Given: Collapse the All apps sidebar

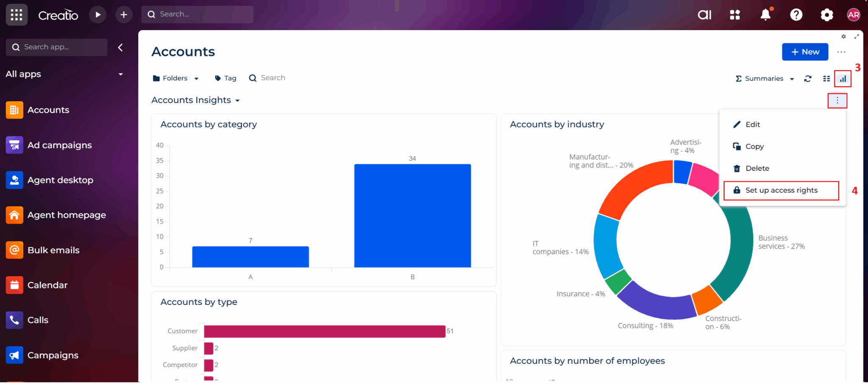Looking at the screenshot, I should (121, 47).
